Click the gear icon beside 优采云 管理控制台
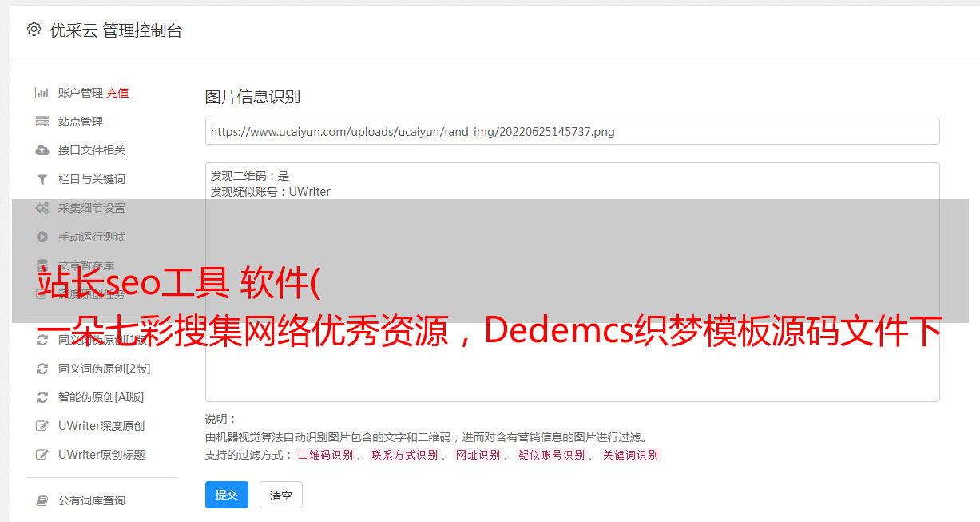The height and width of the screenshot is (522, 980). tap(34, 30)
